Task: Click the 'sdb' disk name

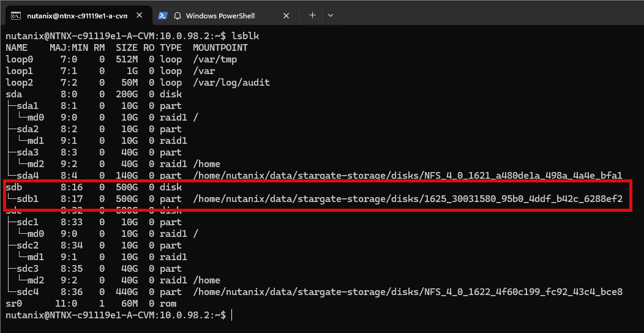Action: pos(14,187)
